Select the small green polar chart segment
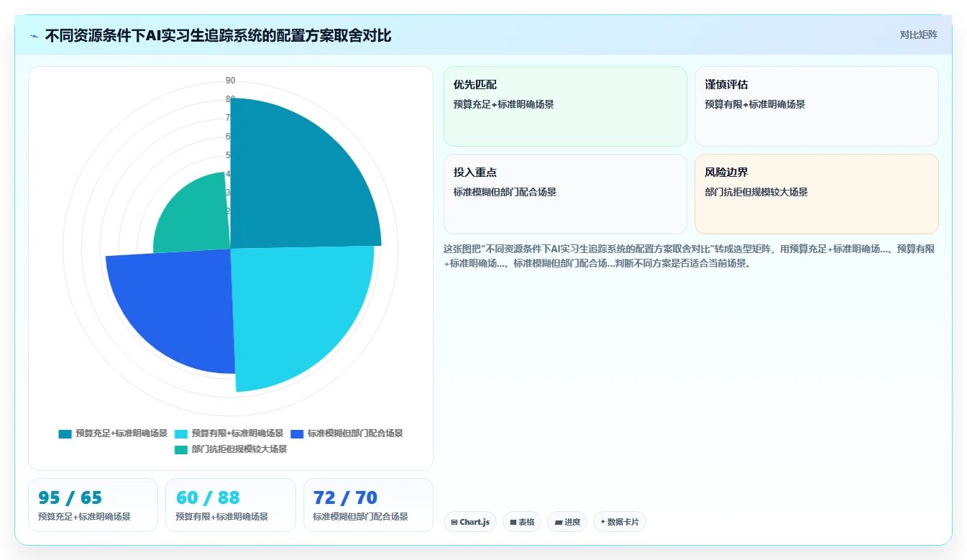The height and width of the screenshot is (560, 967). point(196,216)
